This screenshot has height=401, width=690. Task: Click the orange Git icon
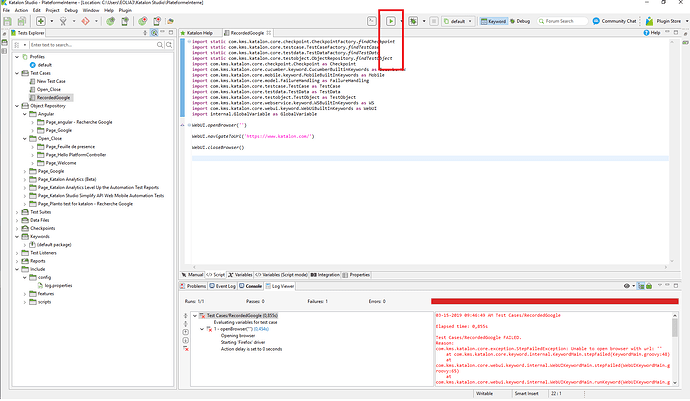coord(85,21)
